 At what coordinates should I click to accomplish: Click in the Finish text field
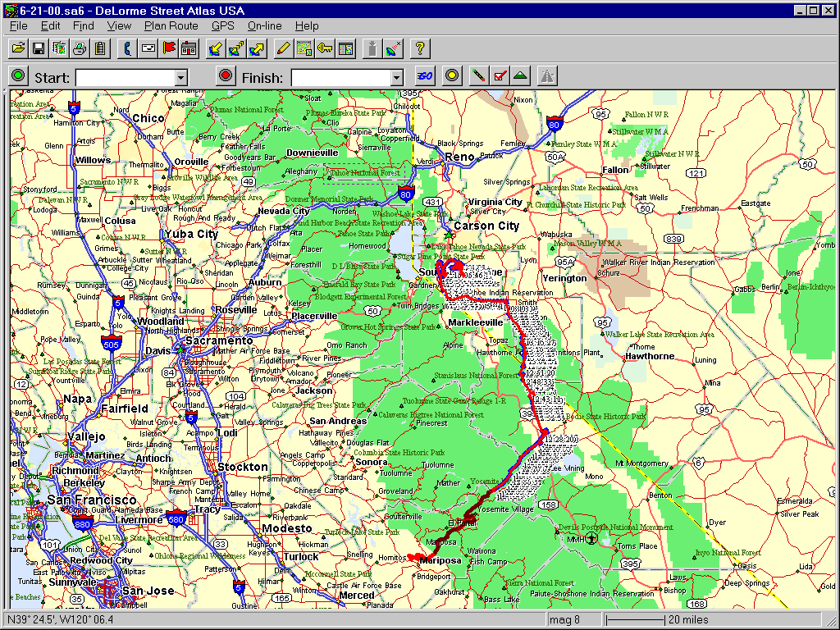(x=340, y=77)
